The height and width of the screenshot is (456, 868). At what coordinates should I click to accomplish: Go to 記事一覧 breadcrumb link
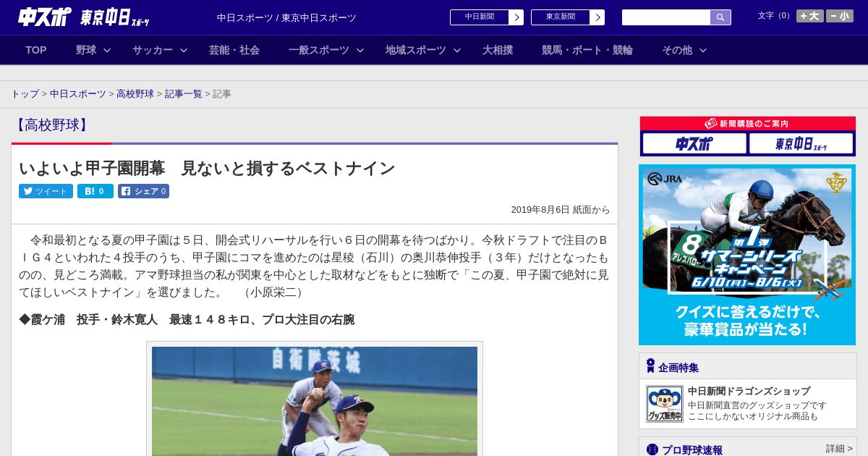pos(184,94)
